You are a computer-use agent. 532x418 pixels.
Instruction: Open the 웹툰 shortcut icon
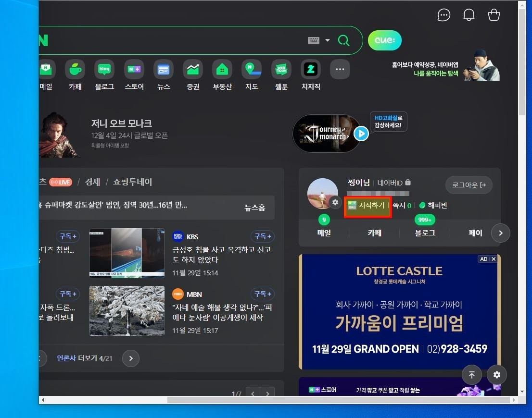(281, 69)
